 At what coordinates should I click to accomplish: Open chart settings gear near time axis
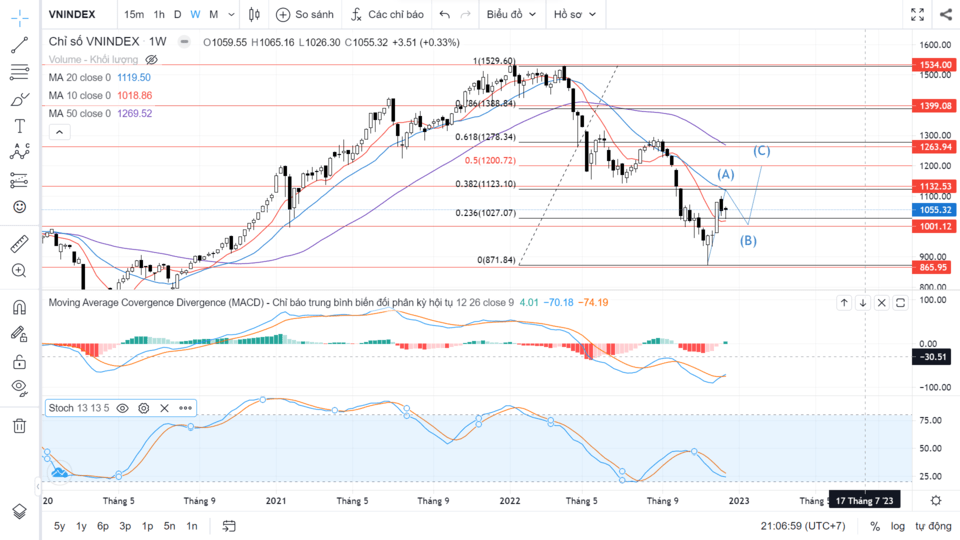[936, 501]
